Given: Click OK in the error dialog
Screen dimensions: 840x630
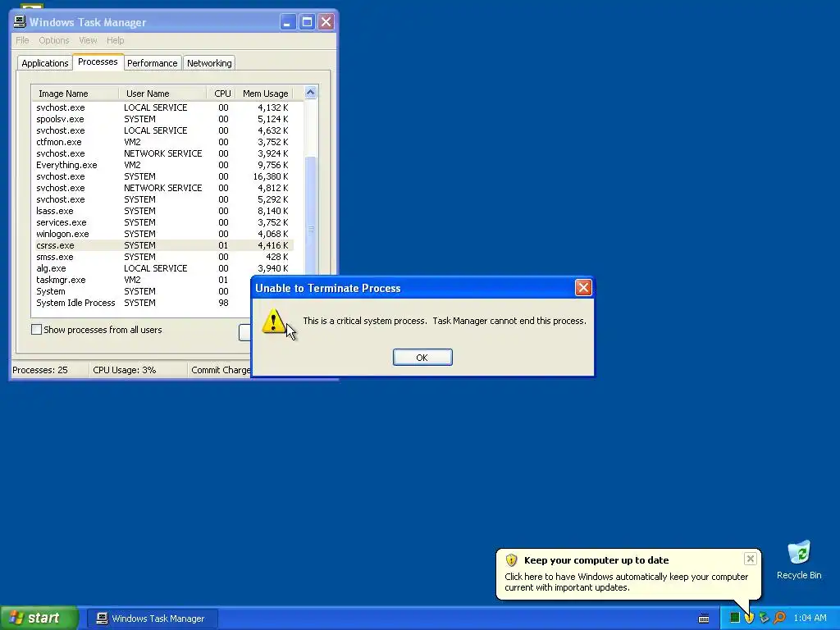Looking at the screenshot, I should tap(422, 358).
